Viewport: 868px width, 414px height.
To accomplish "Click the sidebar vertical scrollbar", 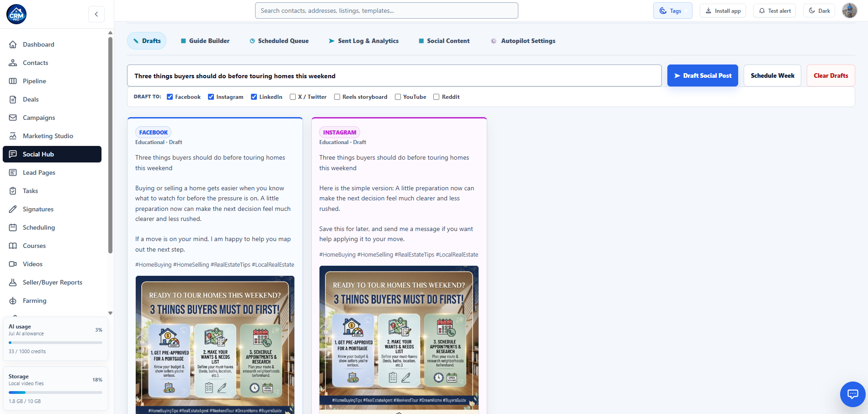I will [110, 145].
